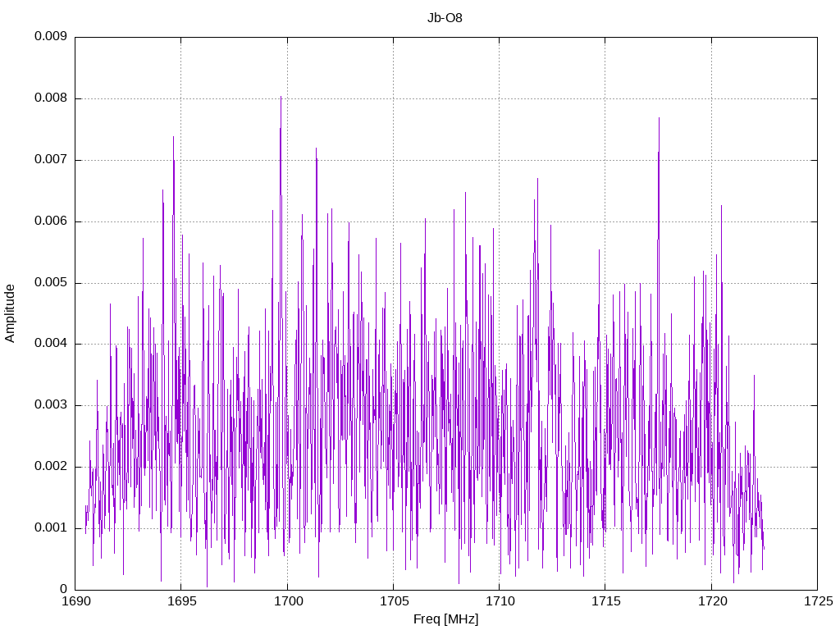Click the 1695 x-axis tick label

click(x=183, y=601)
